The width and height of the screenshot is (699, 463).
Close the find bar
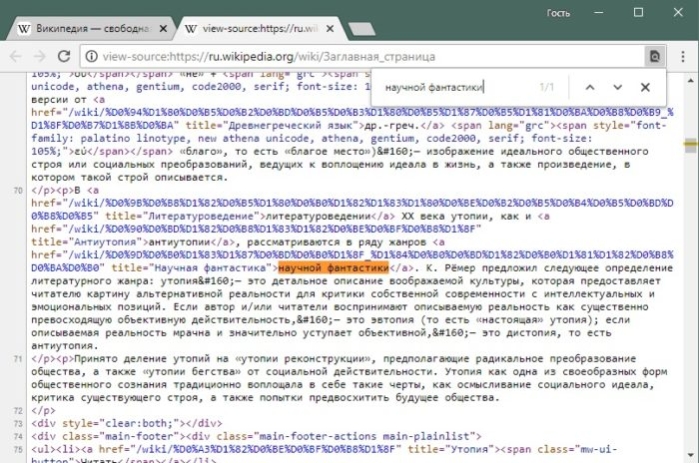click(x=645, y=87)
